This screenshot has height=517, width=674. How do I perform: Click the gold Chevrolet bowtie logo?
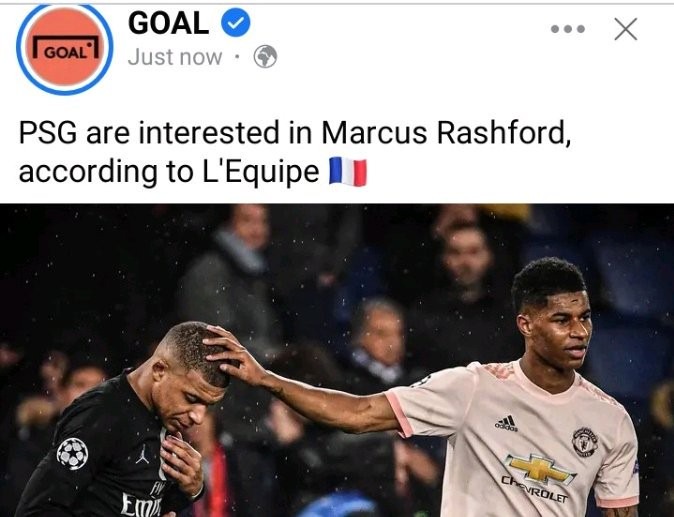point(540,469)
